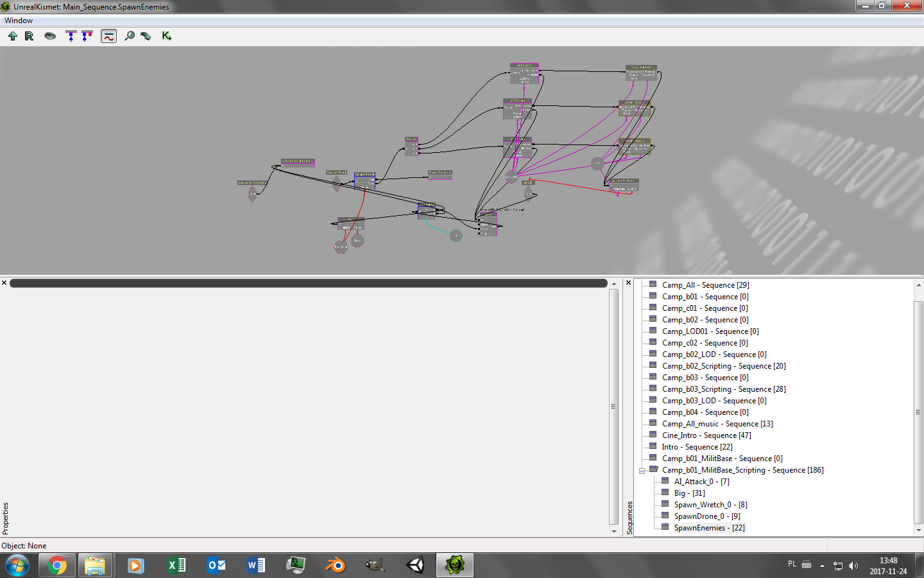
Task: Click properties panel scrollbar up arrow
Action: 614,283
